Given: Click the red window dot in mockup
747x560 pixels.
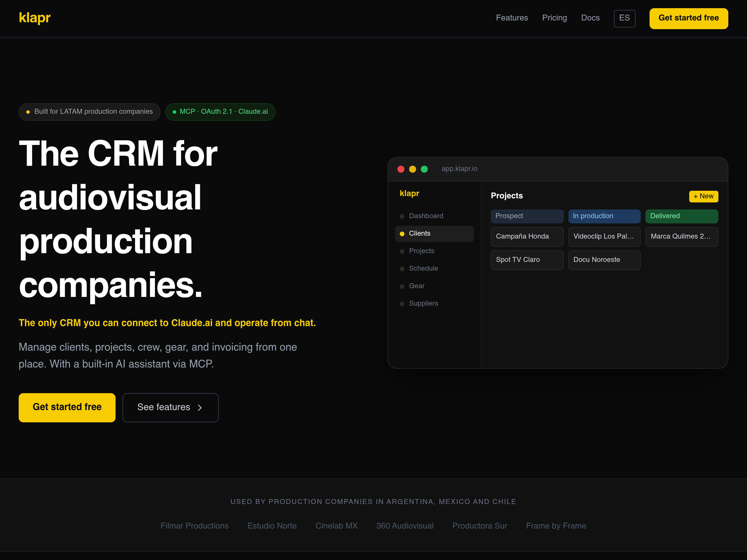Looking at the screenshot, I should pyautogui.click(x=401, y=169).
